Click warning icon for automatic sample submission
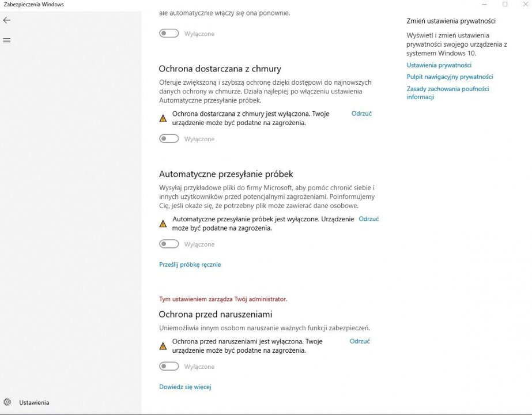Screen dimensions: 532x415 (163, 224)
